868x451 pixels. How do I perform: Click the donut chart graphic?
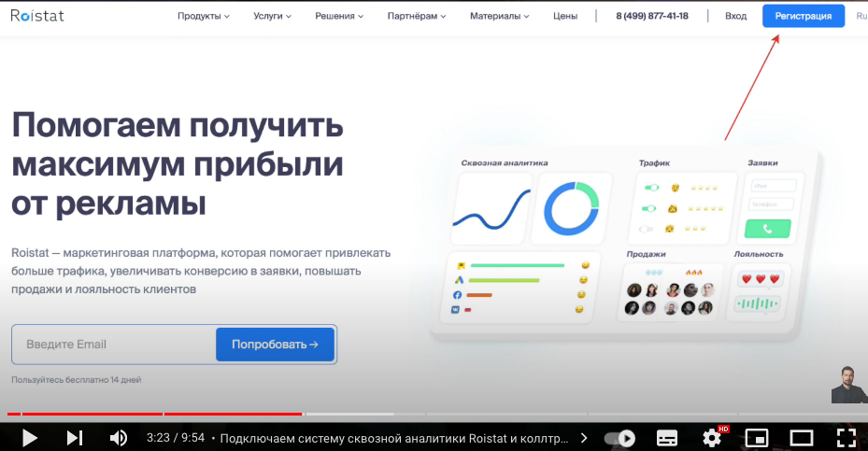point(571,209)
